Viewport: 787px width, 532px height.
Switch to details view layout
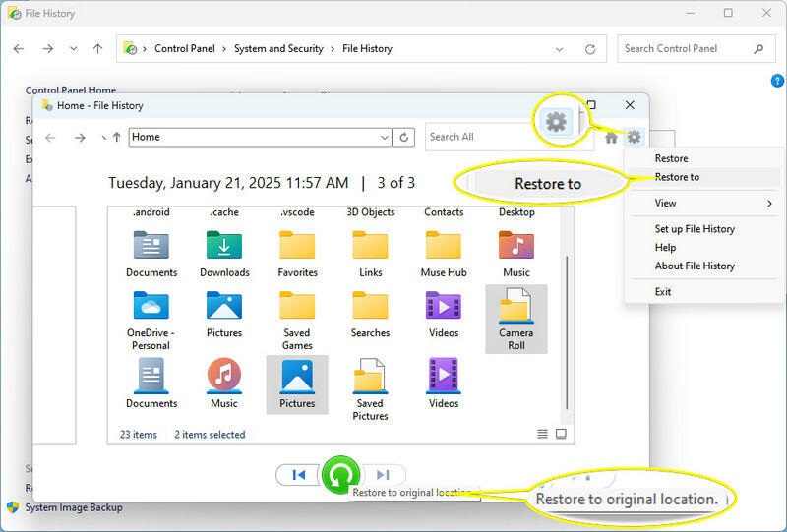click(542, 434)
